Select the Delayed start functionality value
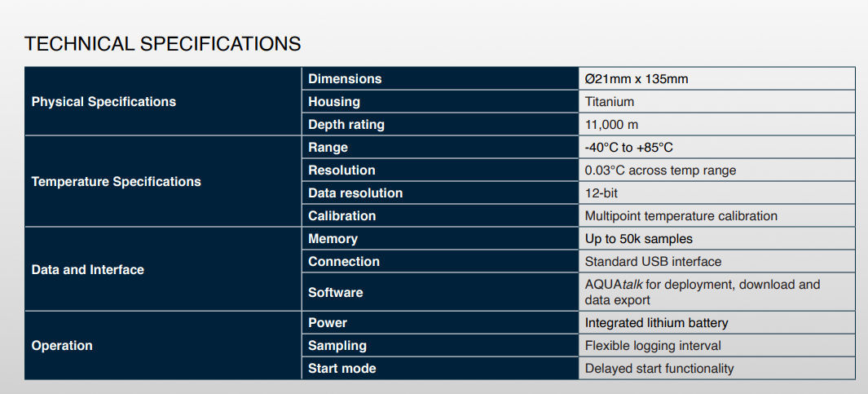Image resolution: width=868 pixels, height=394 pixels. [659, 369]
